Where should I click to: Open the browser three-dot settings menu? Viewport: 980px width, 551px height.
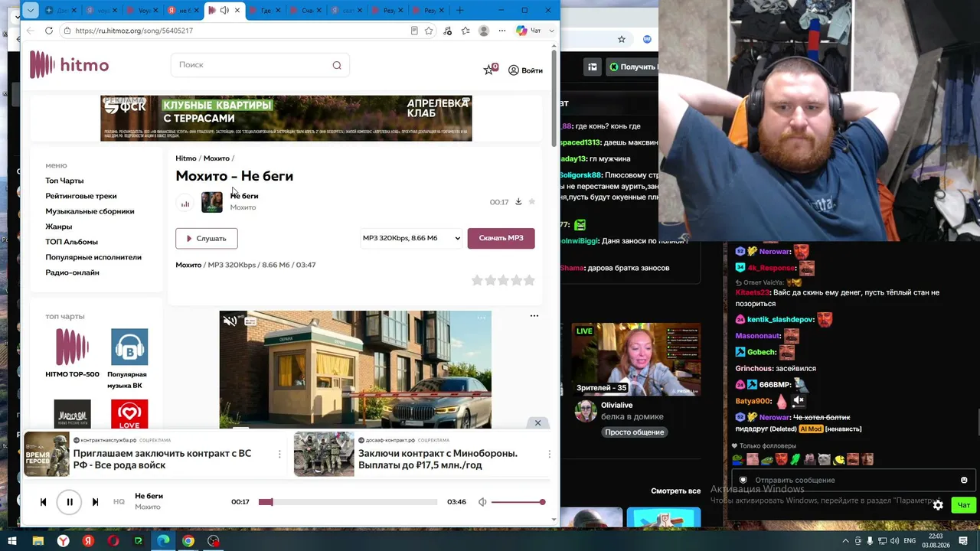click(x=502, y=31)
